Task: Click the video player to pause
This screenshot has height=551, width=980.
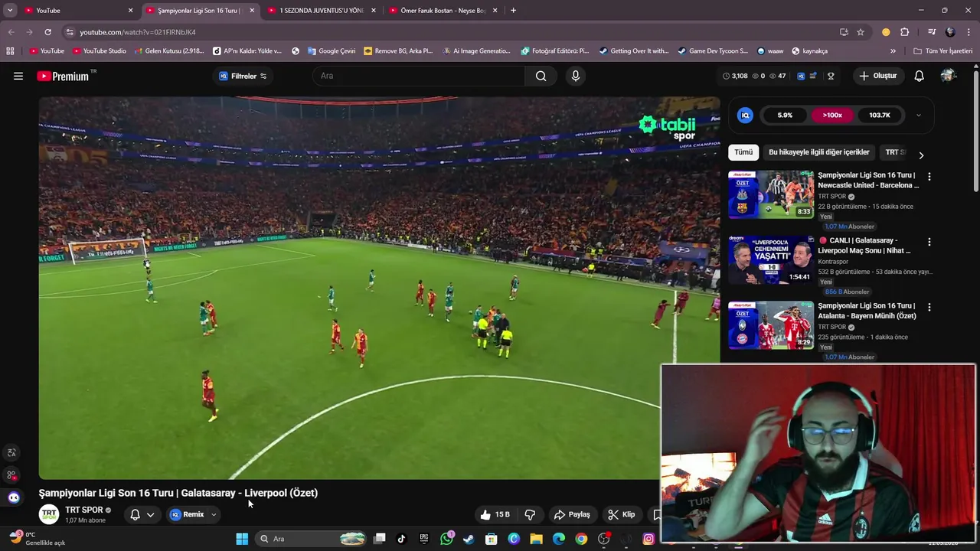Action: (x=379, y=288)
